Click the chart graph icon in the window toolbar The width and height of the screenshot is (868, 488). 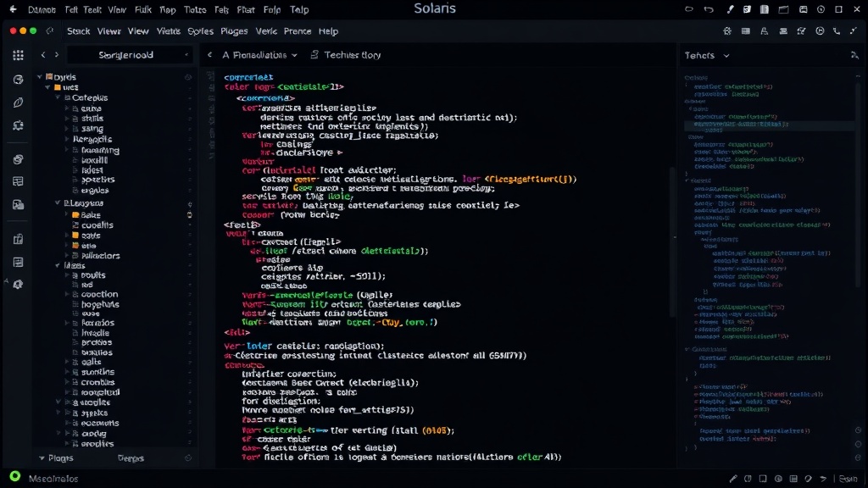tap(801, 31)
